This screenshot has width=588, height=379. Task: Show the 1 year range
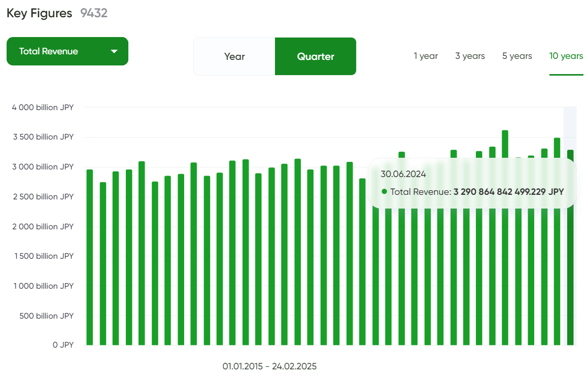click(x=426, y=56)
